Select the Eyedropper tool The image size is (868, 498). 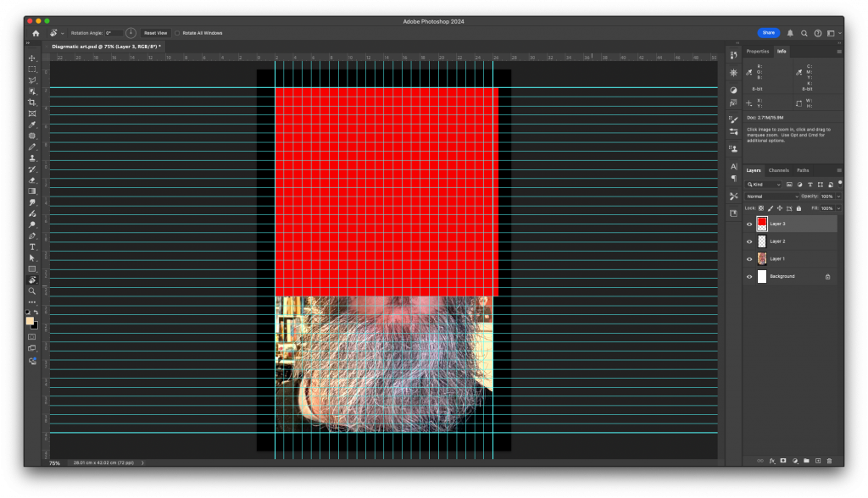click(x=32, y=125)
